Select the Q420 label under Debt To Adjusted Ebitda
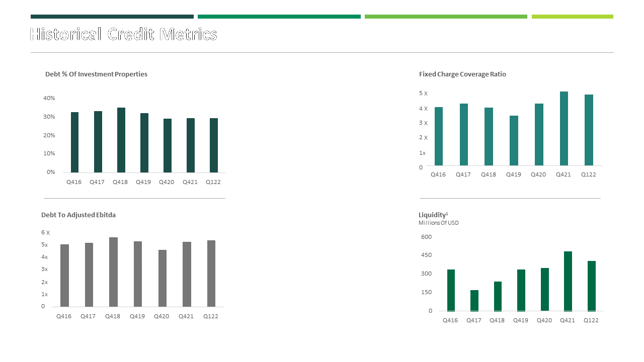Image resolution: width=644 pixels, height=362 pixels. click(162, 316)
